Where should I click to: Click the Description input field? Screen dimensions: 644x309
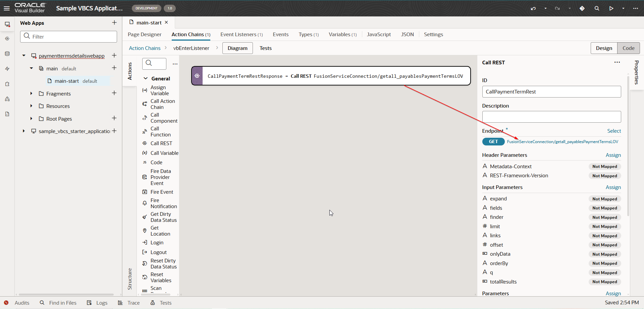tap(551, 117)
